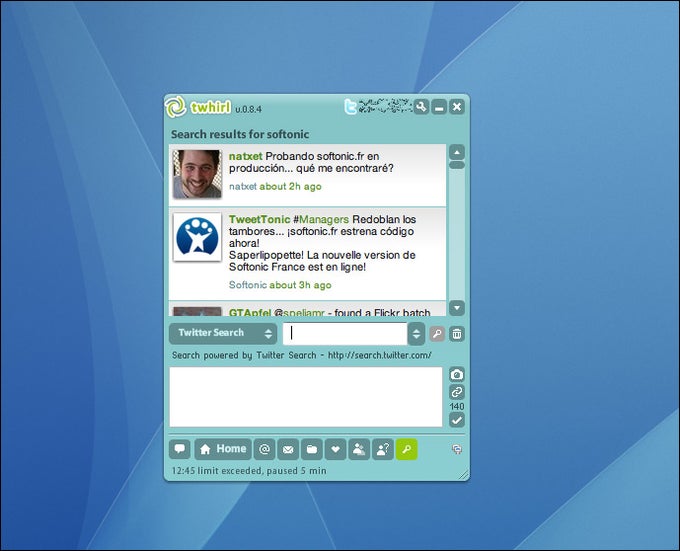
Task: Close the twhirl window
Action: click(457, 107)
